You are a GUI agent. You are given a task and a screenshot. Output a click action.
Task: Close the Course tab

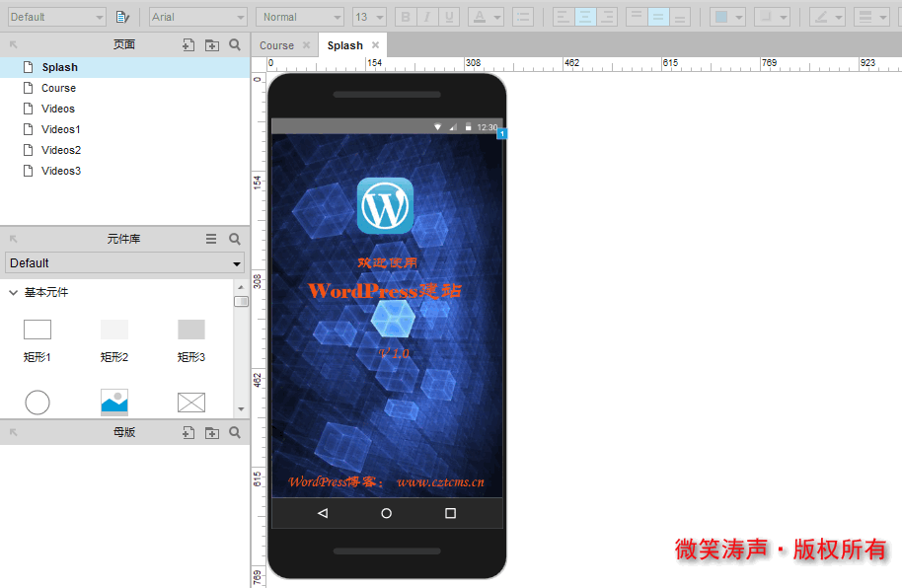click(x=307, y=44)
